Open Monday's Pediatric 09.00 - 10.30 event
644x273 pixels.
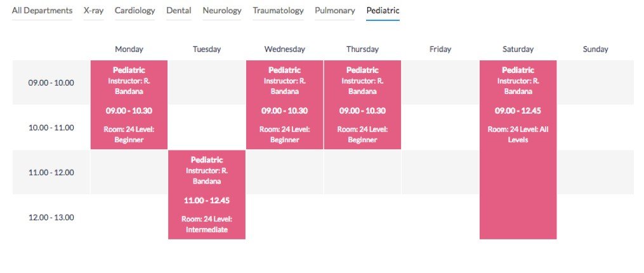129,105
